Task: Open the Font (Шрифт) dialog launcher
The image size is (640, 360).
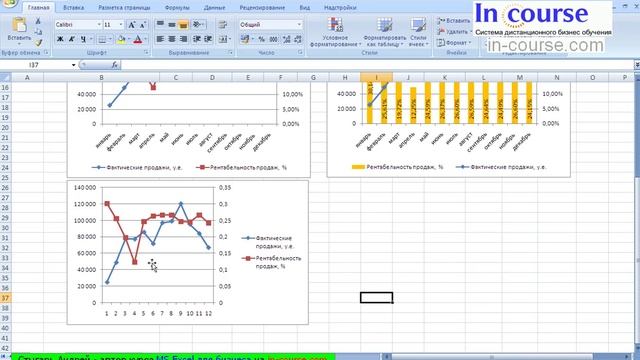Action: (x=146, y=53)
